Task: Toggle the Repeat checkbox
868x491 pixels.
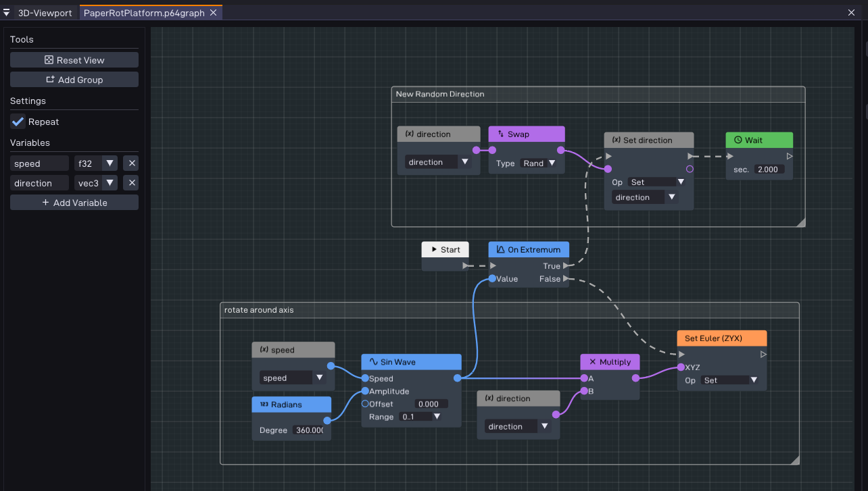Action: [18, 122]
